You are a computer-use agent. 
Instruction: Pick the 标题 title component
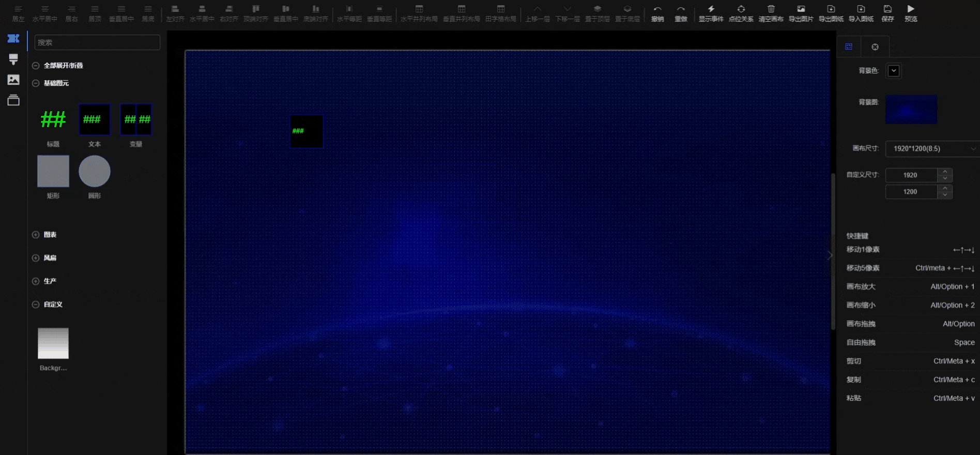pos(53,119)
